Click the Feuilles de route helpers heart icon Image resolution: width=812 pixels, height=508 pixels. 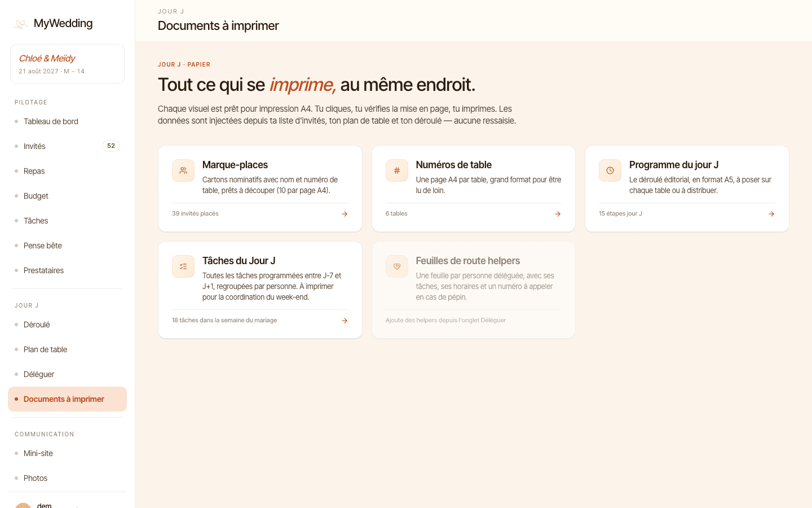pos(397,266)
